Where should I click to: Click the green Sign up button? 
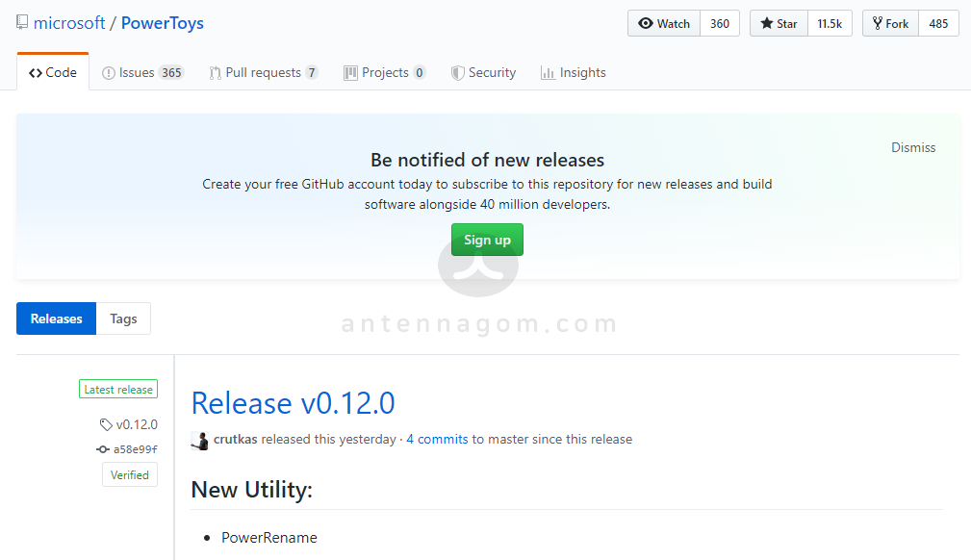tap(487, 240)
